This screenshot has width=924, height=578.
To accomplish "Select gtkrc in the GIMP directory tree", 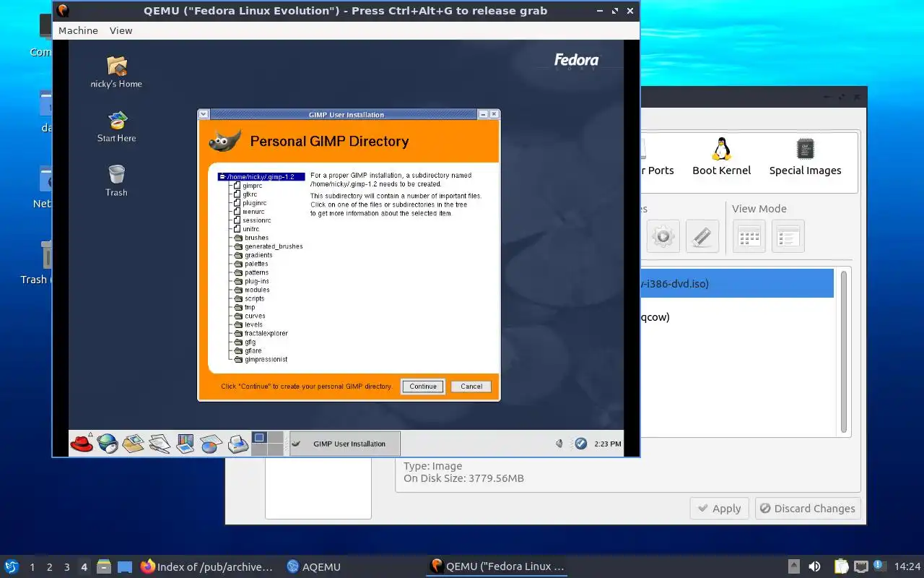I will pos(250,194).
